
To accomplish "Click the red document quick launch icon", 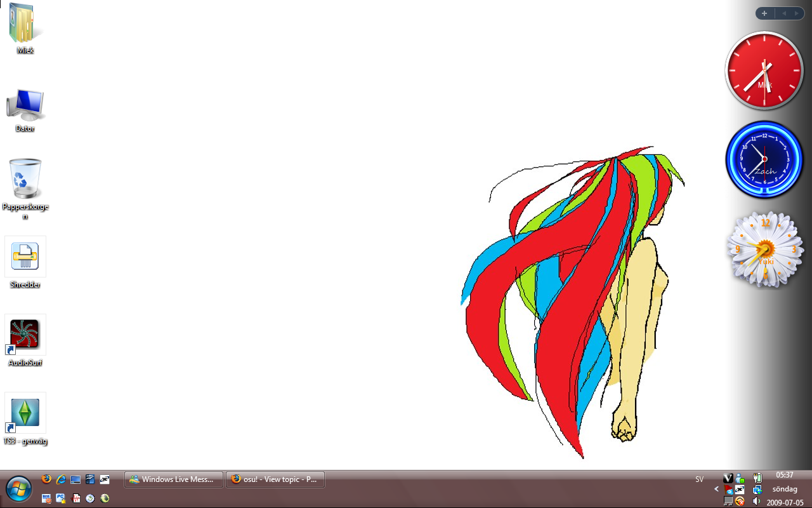I will 76,498.
